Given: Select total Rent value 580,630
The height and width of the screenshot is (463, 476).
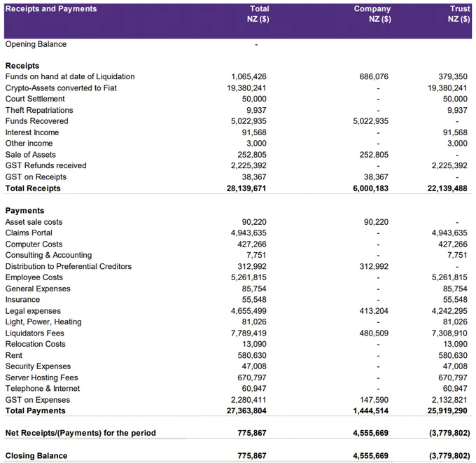Looking at the screenshot, I should tap(252, 355).
